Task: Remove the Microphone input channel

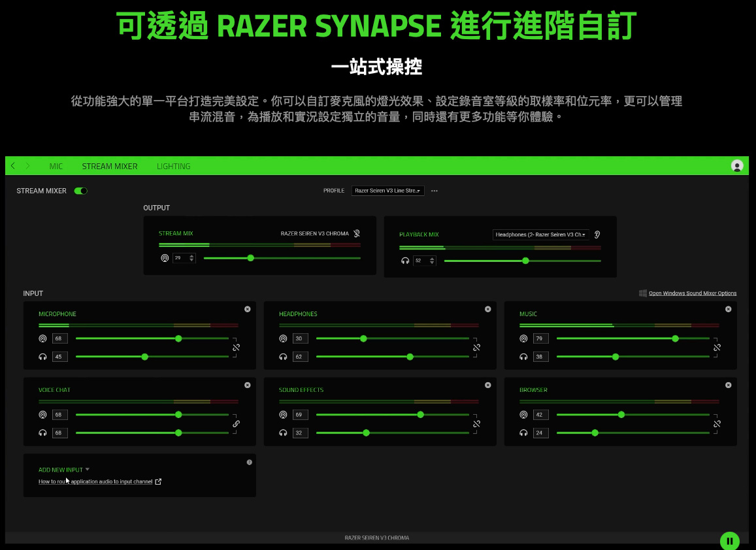Action: 248,309
